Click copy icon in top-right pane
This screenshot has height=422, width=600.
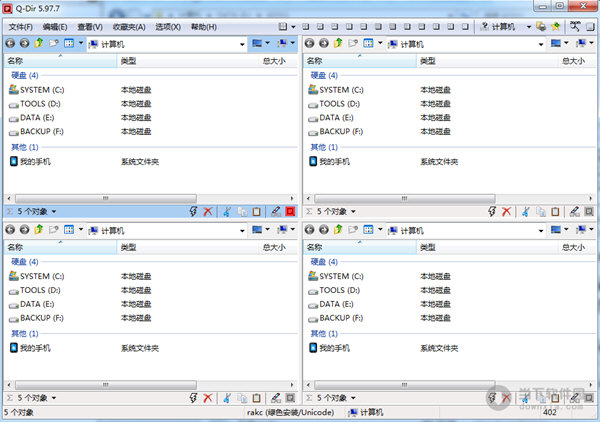541,212
